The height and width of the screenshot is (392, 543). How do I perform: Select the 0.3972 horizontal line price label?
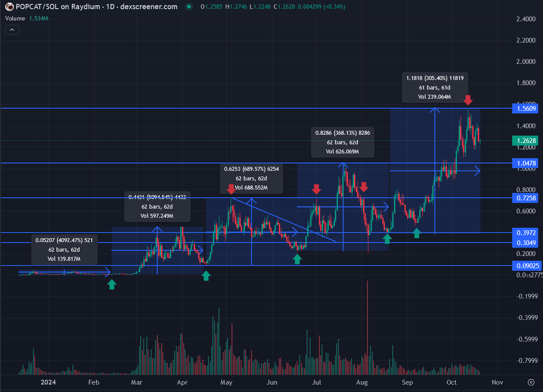525,233
